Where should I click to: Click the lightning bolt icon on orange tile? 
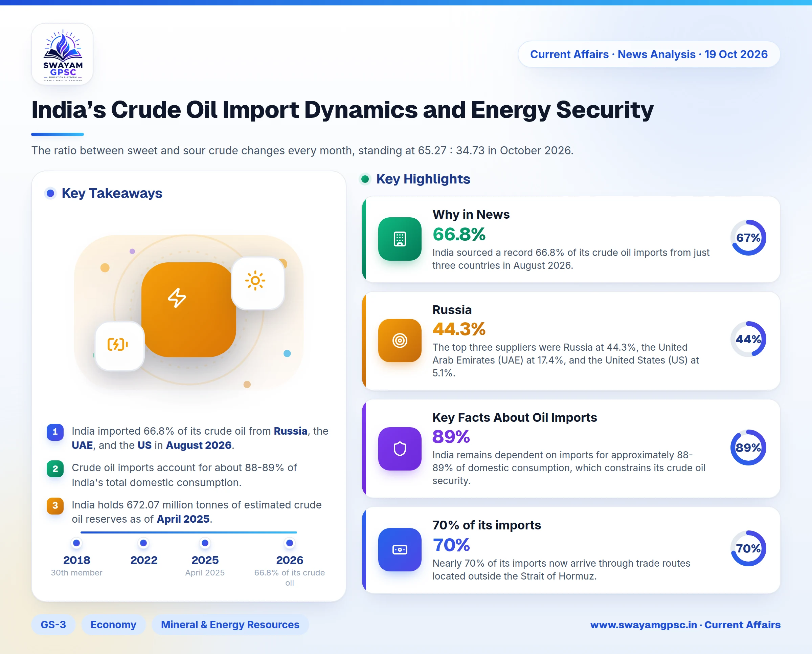point(177,298)
